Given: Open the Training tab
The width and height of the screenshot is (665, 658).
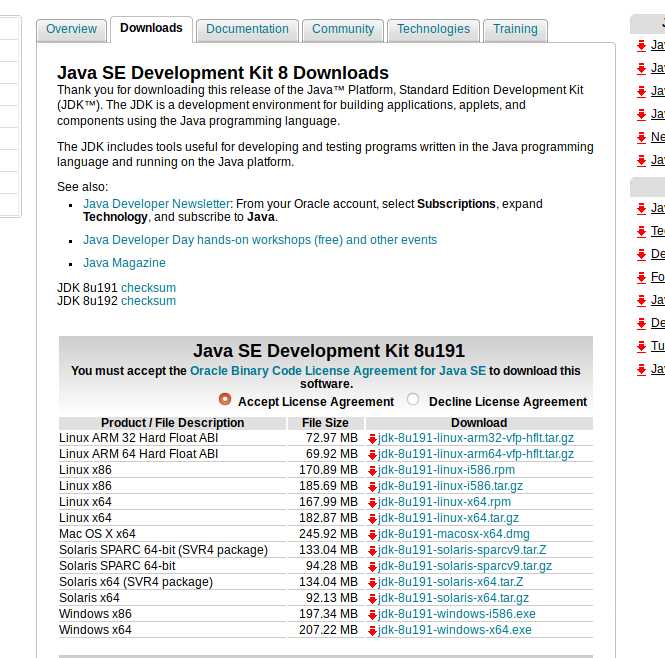Looking at the screenshot, I should tap(515, 29).
